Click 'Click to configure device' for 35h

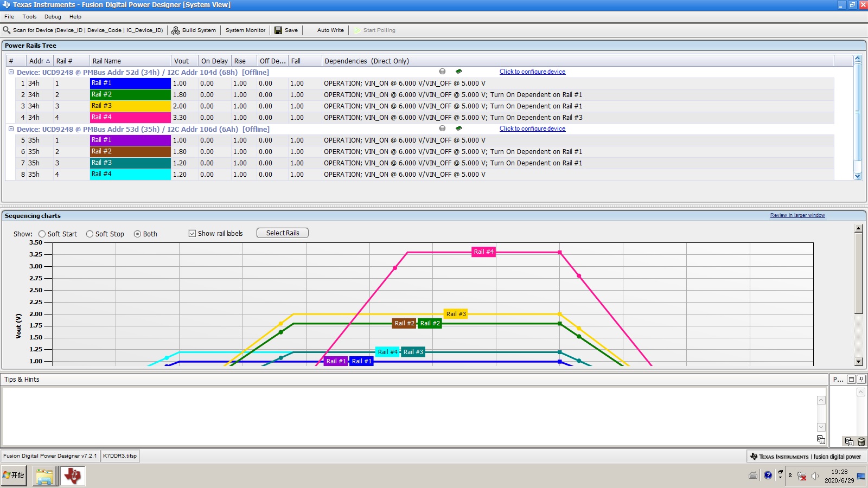point(532,129)
